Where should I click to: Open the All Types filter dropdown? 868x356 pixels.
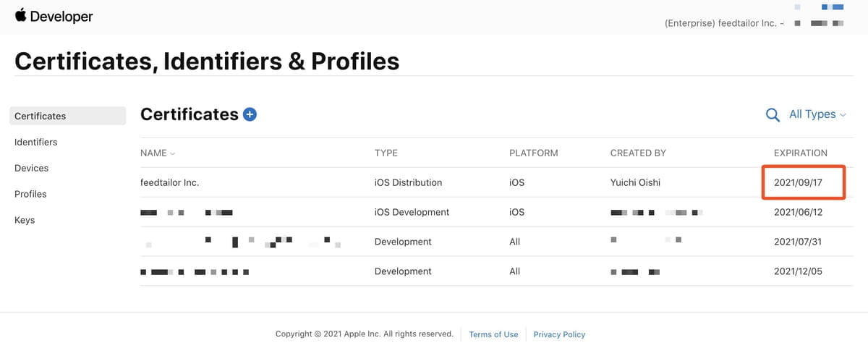817,114
